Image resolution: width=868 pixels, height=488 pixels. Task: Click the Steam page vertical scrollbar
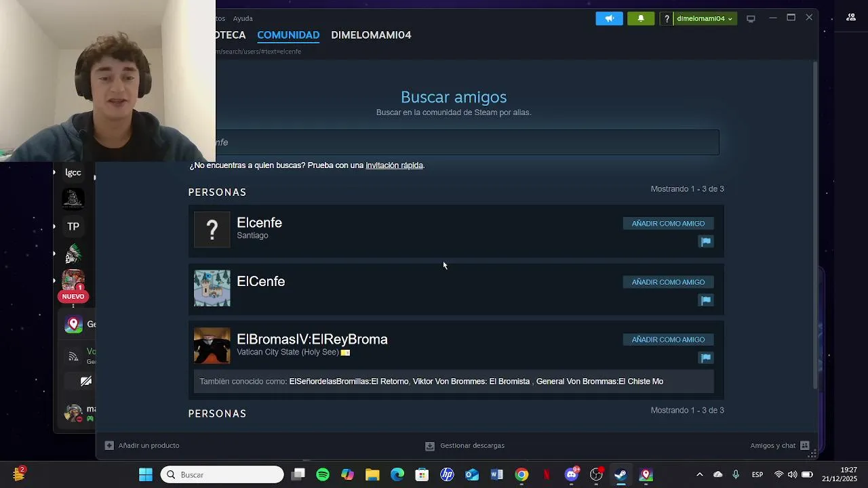(x=815, y=224)
